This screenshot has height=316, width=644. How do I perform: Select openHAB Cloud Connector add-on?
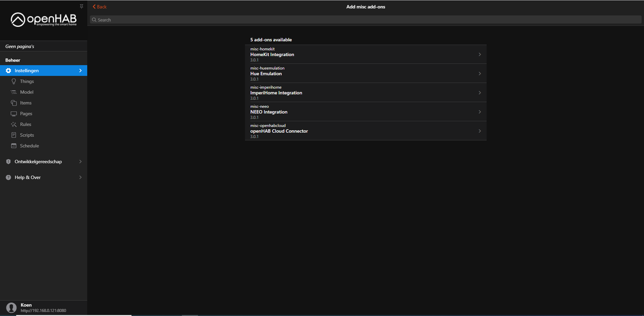[x=366, y=131]
